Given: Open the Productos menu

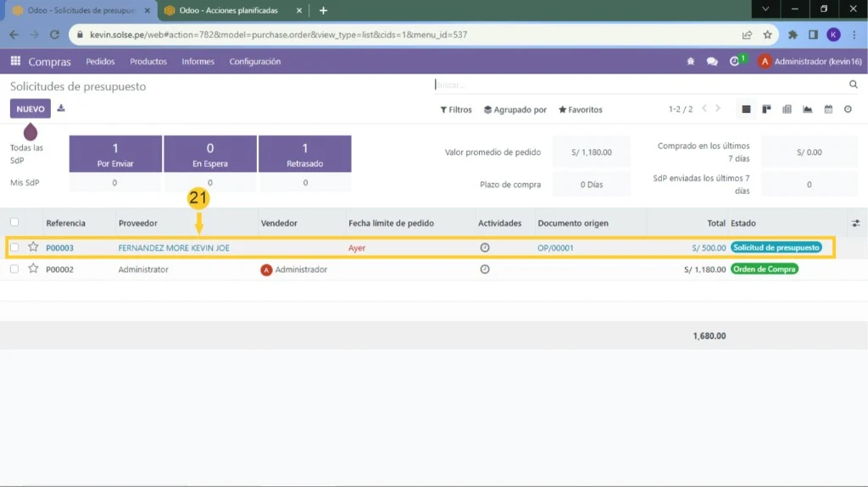Looking at the screenshot, I should click(148, 62).
